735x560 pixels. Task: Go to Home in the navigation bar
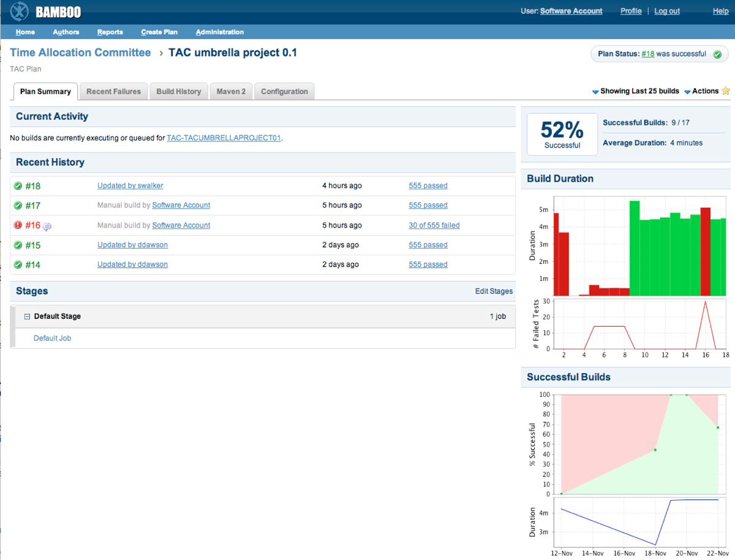pyautogui.click(x=25, y=32)
